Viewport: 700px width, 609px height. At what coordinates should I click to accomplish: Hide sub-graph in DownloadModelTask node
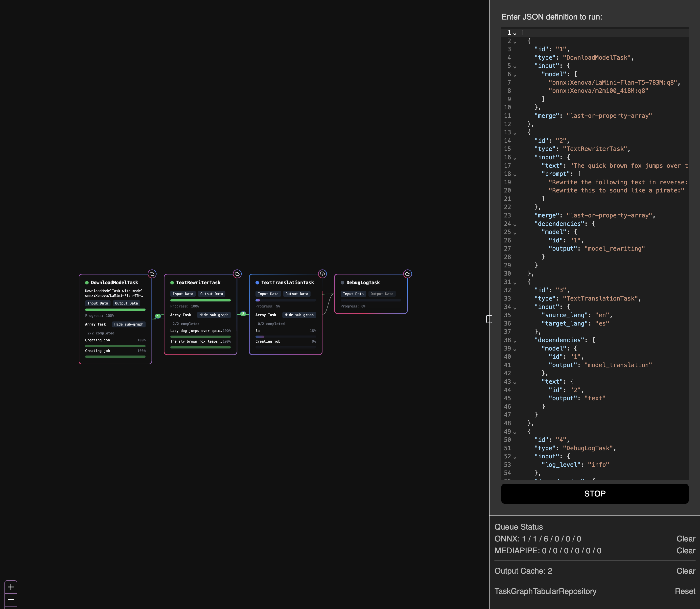coord(129,324)
